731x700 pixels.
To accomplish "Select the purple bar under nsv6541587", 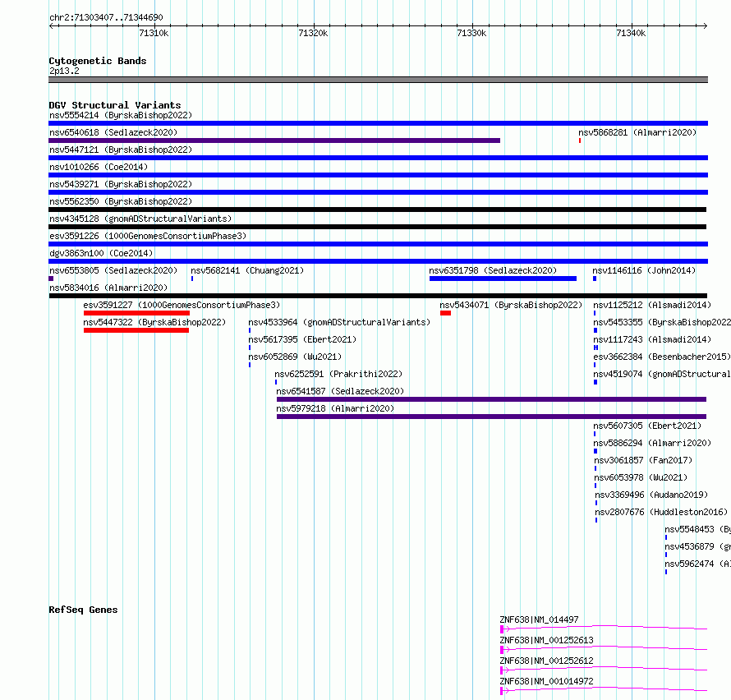I will click(491, 399).
